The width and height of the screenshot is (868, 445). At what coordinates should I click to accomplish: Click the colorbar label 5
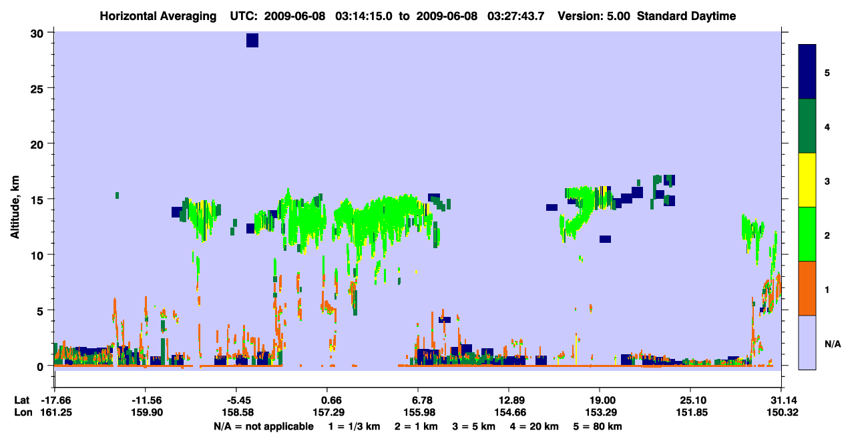827,72
